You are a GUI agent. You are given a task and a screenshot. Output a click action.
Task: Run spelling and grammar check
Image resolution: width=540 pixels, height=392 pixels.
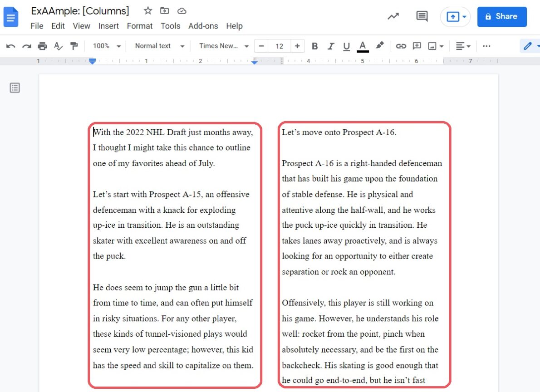[58, 46]
